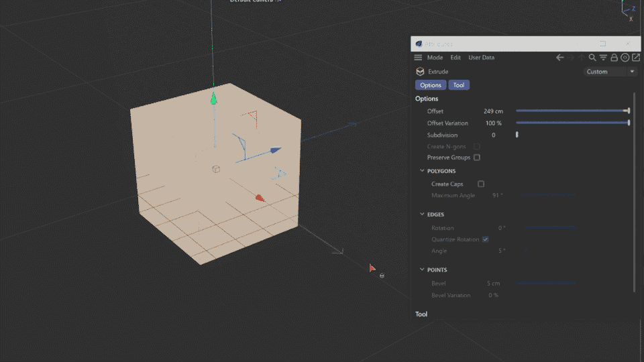
Task: Go up one level in Attributes
Action: pos(581,58)
